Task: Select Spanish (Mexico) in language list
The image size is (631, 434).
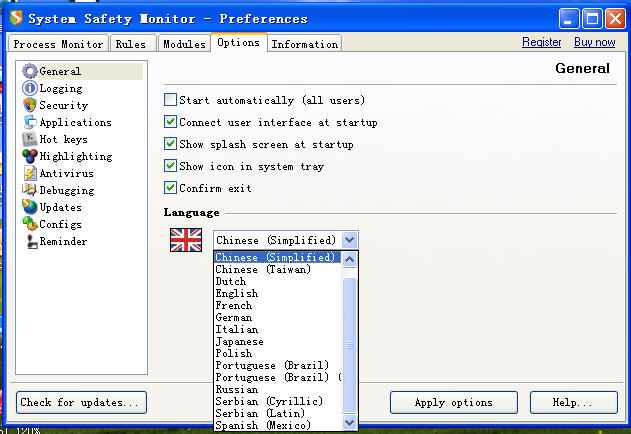Action: (x=277, y=425)
